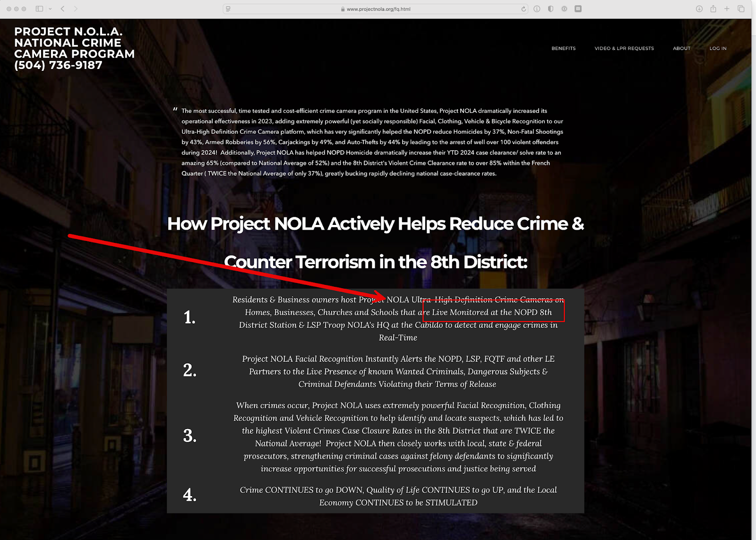This screenshot has height=540, width=756.
Task: Open the password manager extension icon
Action: 564,9
